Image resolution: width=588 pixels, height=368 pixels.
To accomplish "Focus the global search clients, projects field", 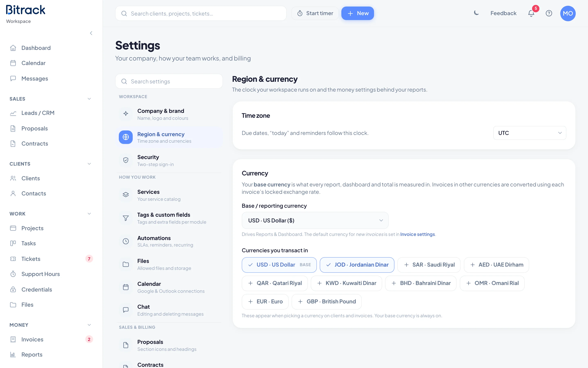I will pos(201,13).
